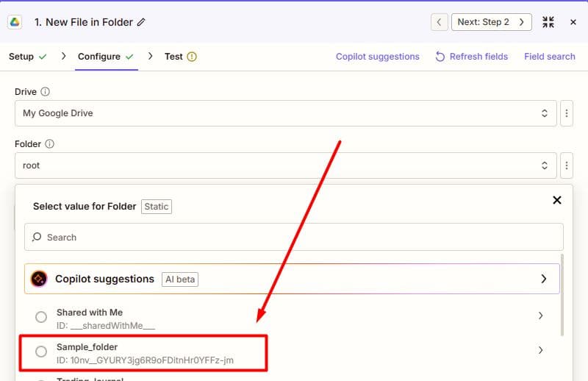The width and height of the screenshot is (588, 381).
Task: Click the Setup tab green checkmark
Action: (x=43, y=57)
